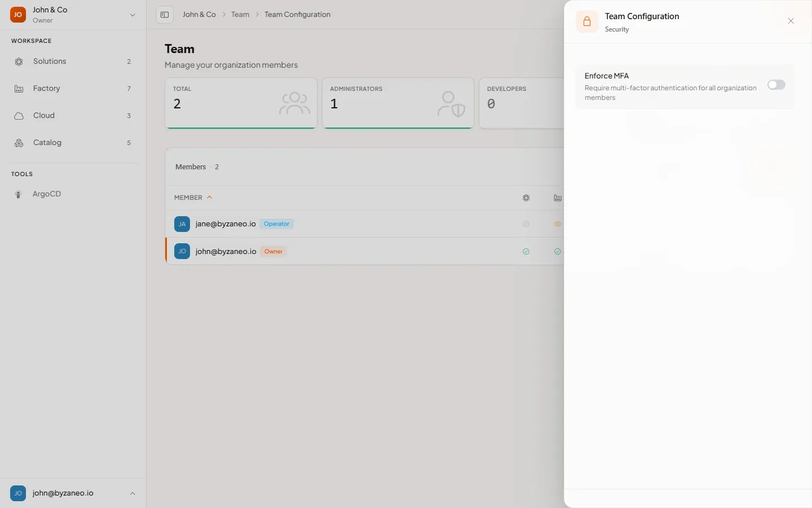Click the DEVELOPERS card
This screenshot has height=508, width=812.
click(522, 103)
